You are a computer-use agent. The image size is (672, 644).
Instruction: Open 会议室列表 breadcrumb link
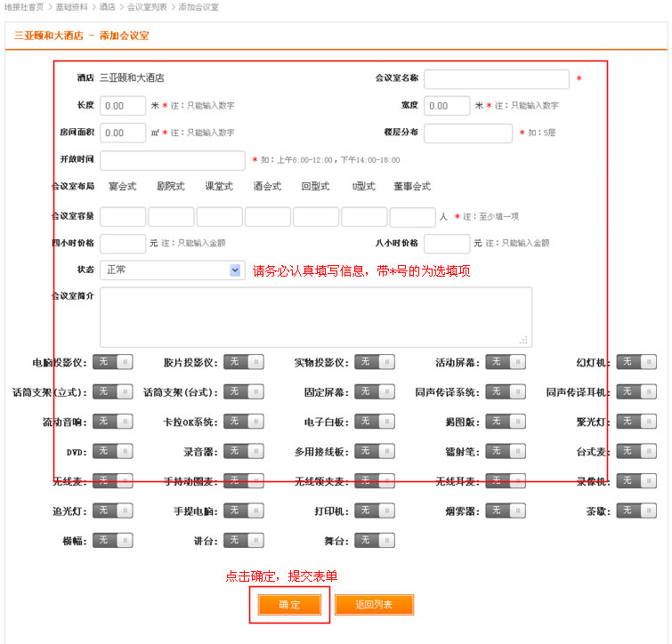(x=146, y=7)
